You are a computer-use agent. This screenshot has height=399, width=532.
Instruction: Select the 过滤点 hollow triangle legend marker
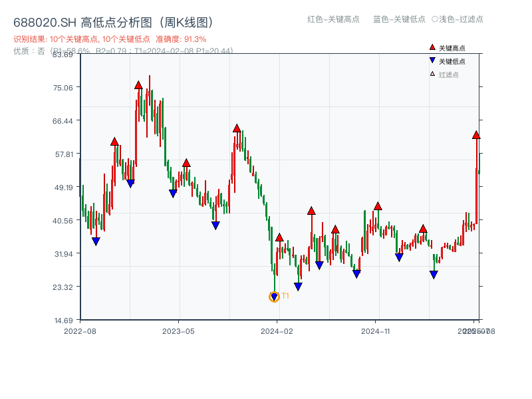[432, 74]
